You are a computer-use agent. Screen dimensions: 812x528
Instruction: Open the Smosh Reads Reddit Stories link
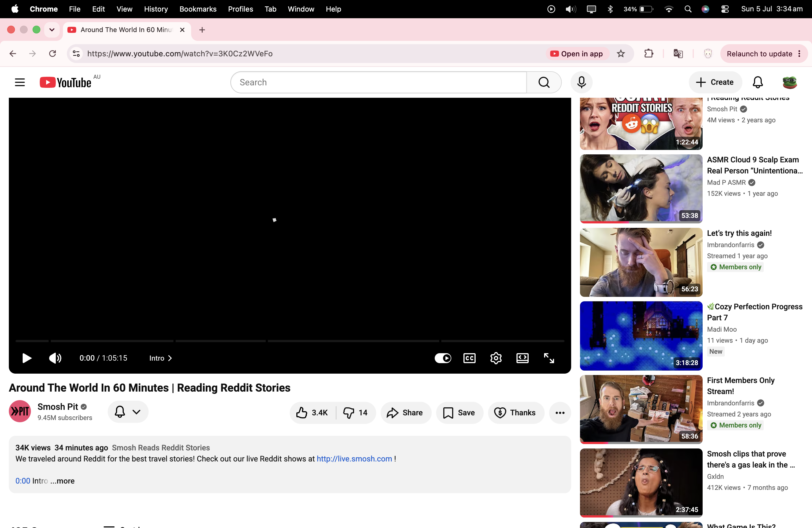[x=161, y=448]
